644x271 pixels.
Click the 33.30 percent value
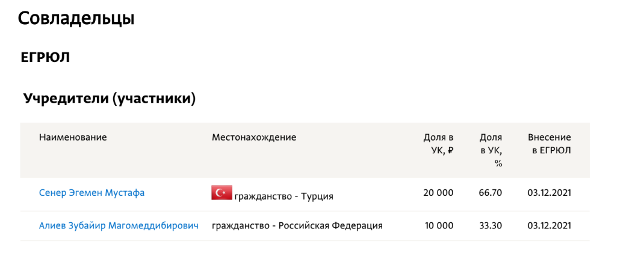click(491, 226)
